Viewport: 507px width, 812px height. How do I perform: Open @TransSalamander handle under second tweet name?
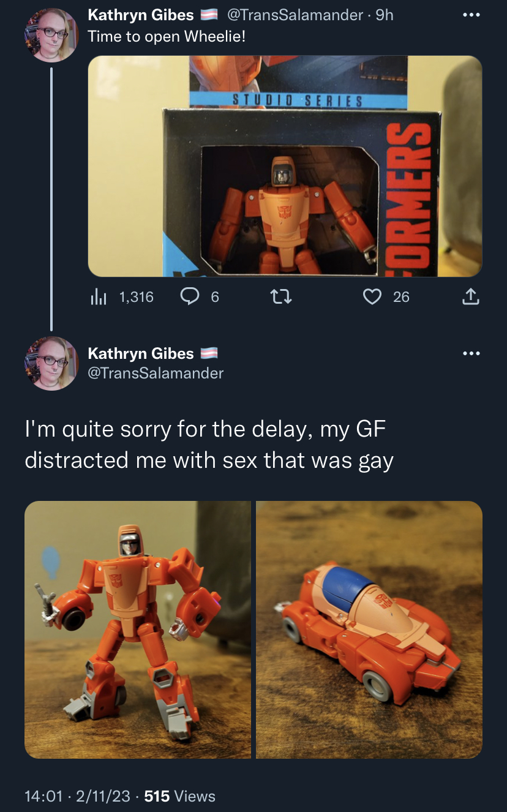pos(156,373)
